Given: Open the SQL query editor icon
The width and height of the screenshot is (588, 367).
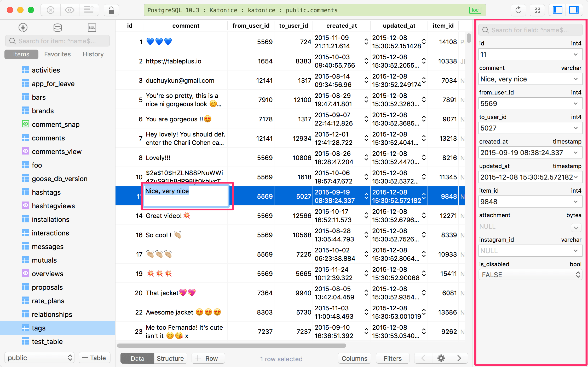Looking at the screenshot, I should click(92, 27).
